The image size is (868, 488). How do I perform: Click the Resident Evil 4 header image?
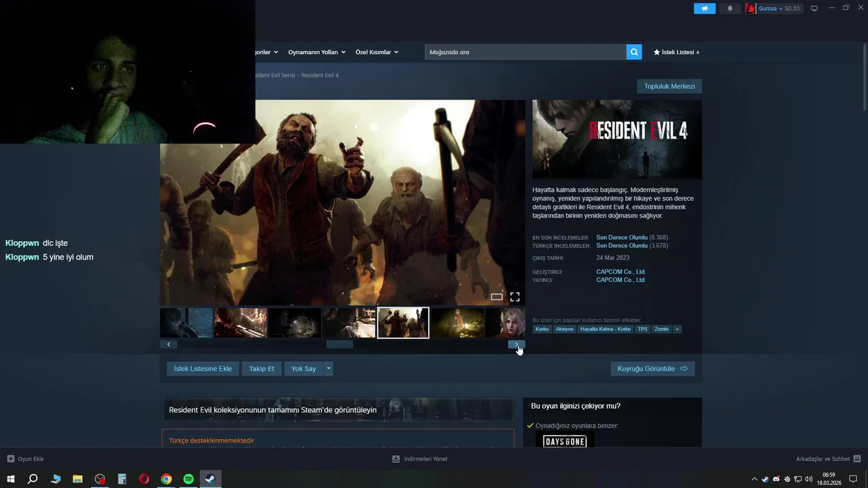pos(617,140)
